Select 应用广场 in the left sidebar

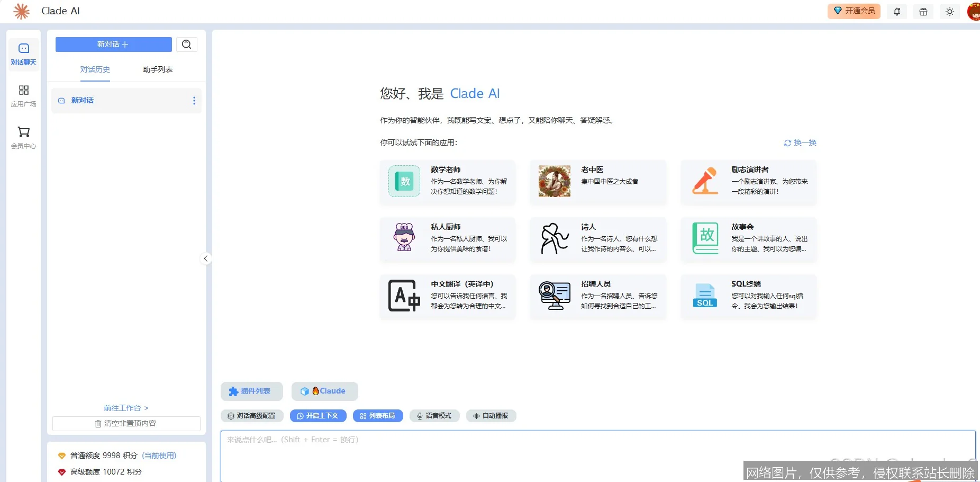tap(23, 95)
